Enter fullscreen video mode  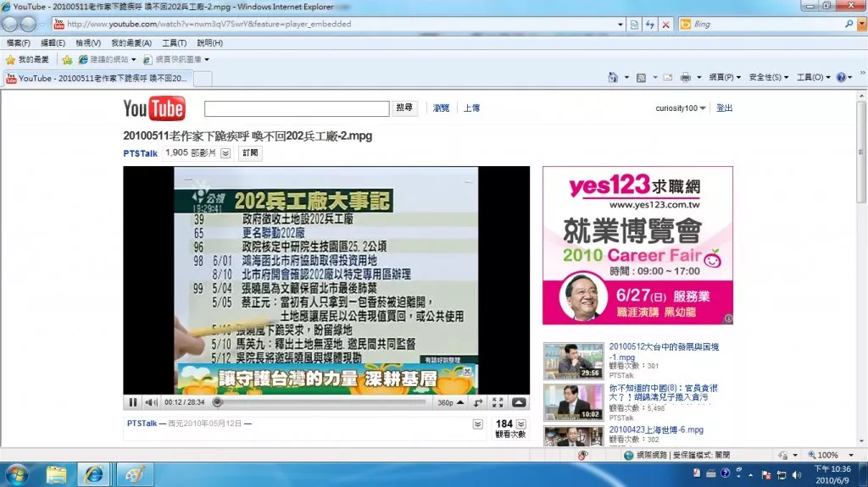click(498, 402)
